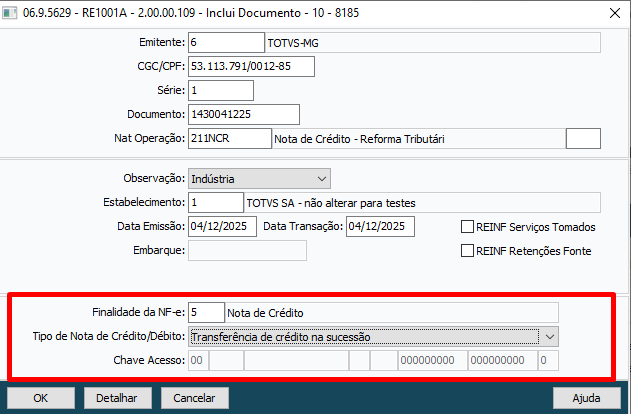The height and width of the screenshot is (414, 631).
Task: Click the Finalidade da NF-e code field
Action: pyautogui.click(x=206, y=313)
